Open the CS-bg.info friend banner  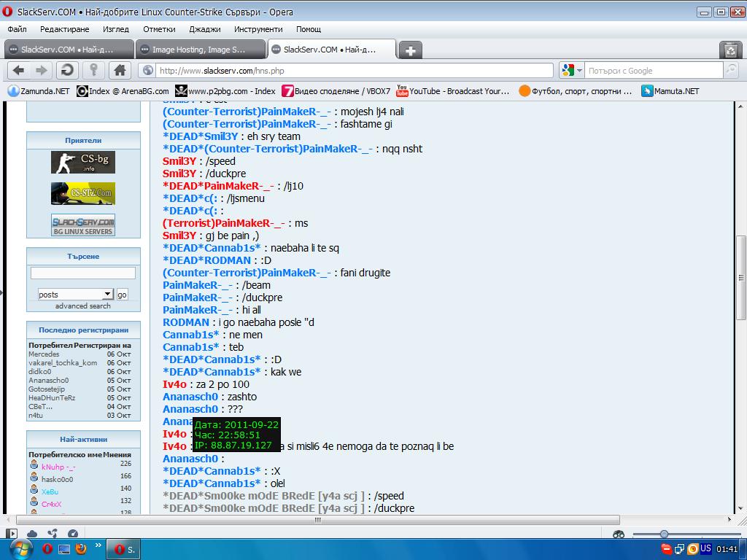pos(83,162)
